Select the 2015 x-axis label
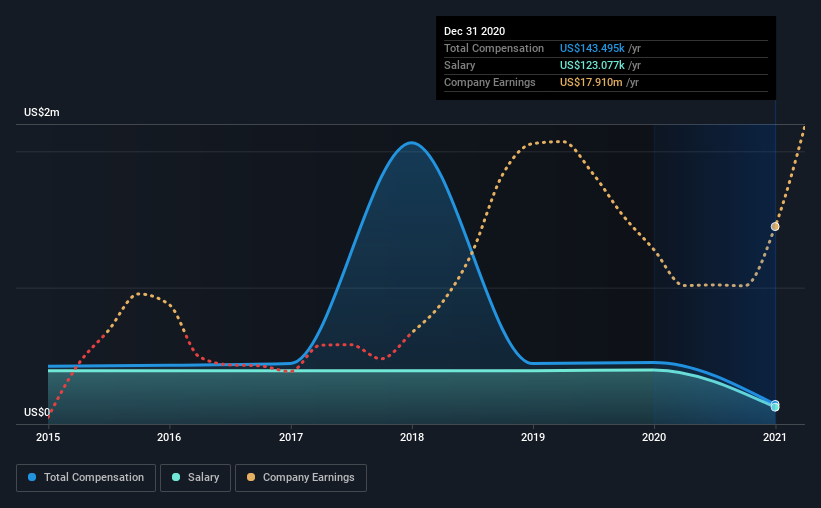 48,437
